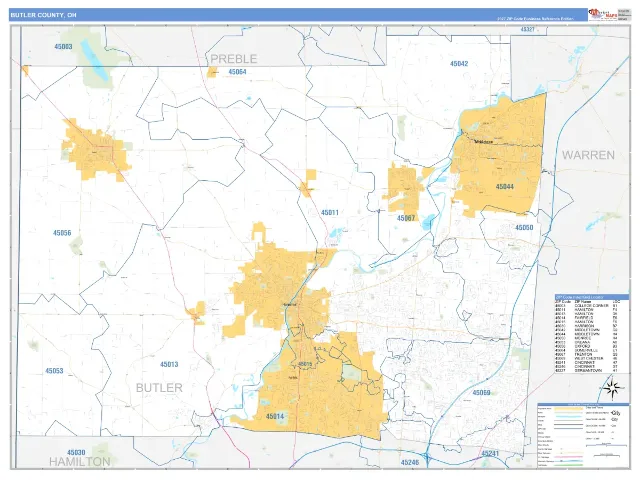Viewport: 640px width, 480px height.
Task: Click the ZIP code label 45069
Action: click(x=481, y=393)
